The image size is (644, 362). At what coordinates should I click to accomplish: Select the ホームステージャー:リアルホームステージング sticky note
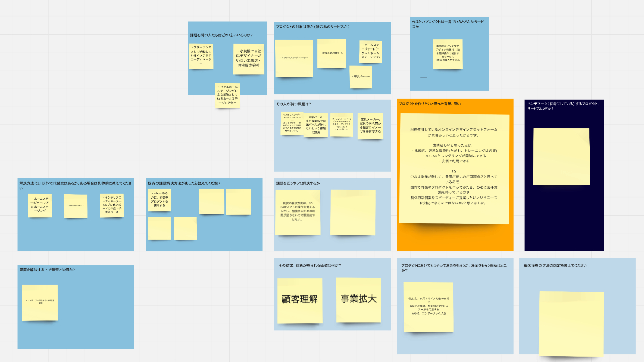[x=40, y=205]
